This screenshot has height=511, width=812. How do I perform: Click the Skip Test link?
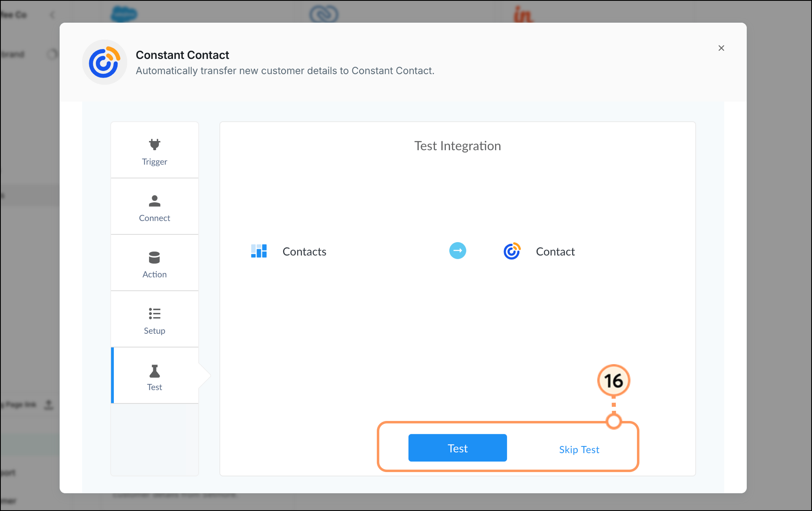pos(579,449)
